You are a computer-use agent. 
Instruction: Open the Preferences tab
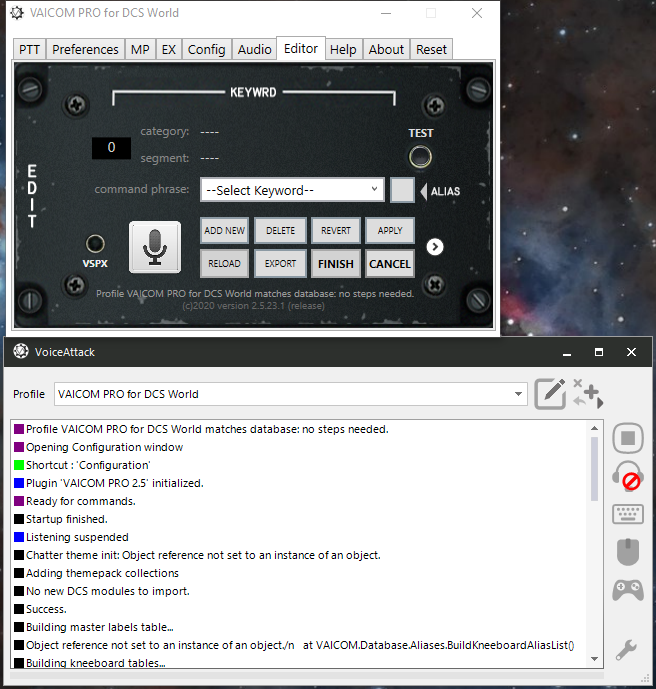(x=85, y=49)
